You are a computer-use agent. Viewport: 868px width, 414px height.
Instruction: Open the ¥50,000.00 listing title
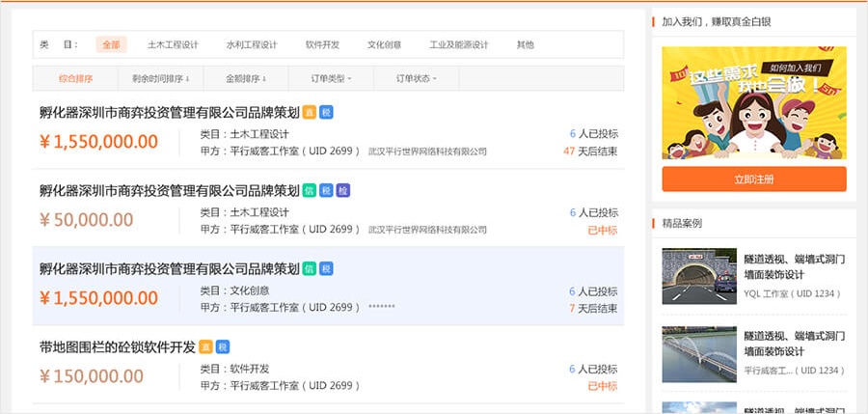tap(170, 191)
